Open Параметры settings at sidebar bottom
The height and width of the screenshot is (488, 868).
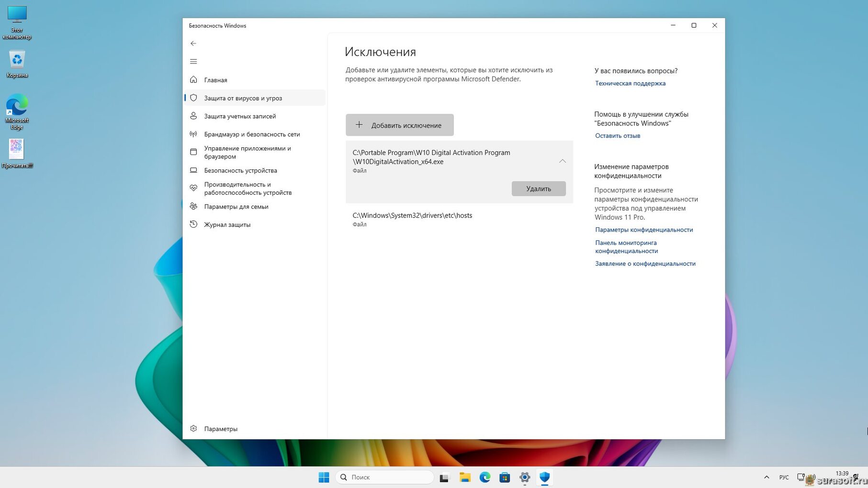tap(220, 429)
